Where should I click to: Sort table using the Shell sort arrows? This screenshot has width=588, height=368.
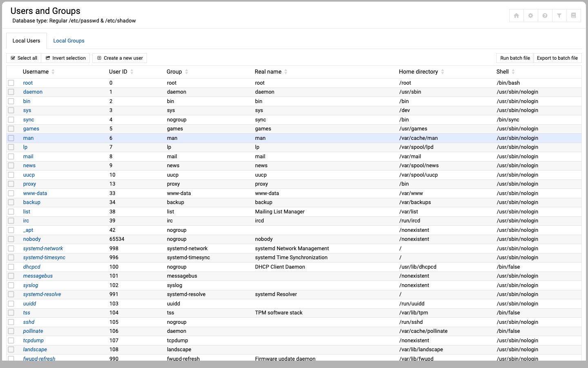(513, 72)
